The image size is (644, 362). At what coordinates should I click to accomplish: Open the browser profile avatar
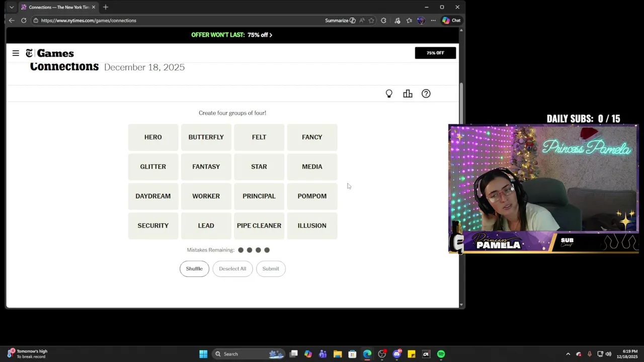pos(421,21)
